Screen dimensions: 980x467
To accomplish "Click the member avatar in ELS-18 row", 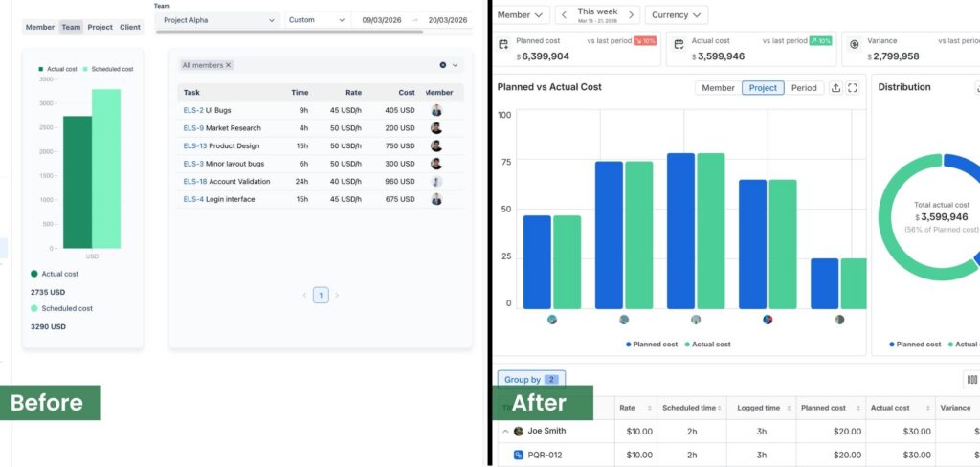I will pos(436,181).
